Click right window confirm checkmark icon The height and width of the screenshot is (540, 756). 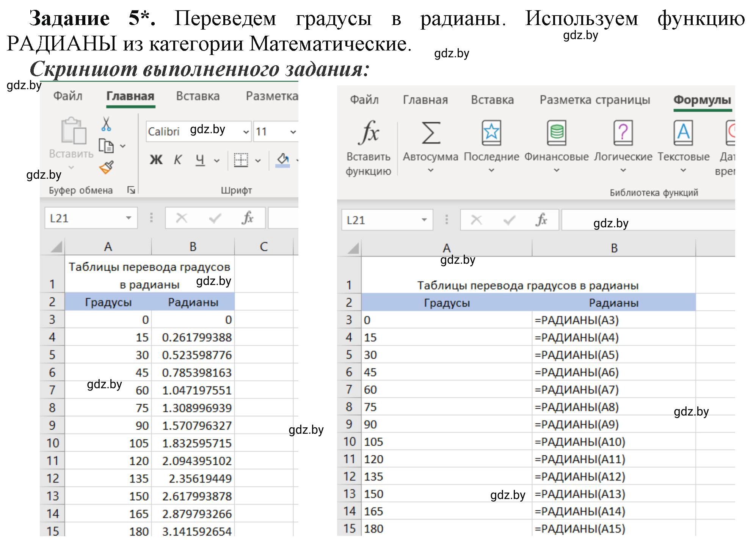[x=509, y=220]
